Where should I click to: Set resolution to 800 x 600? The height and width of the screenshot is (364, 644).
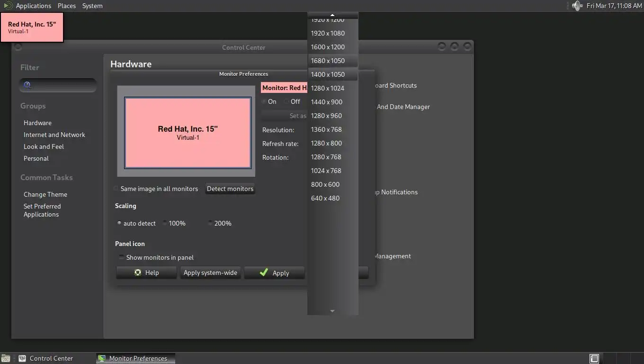tap(333, 184)
